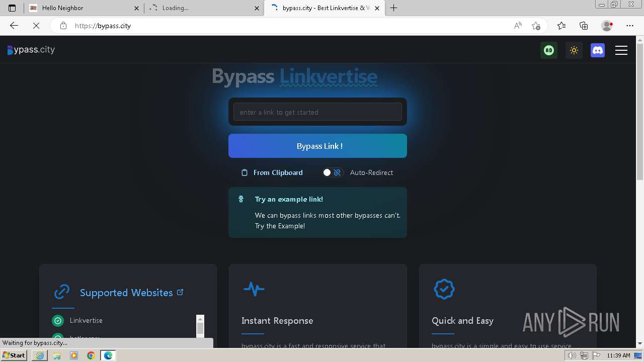644x362 pixels.
Task: Select Edge in the taskbar
Action: click(108, 355)
